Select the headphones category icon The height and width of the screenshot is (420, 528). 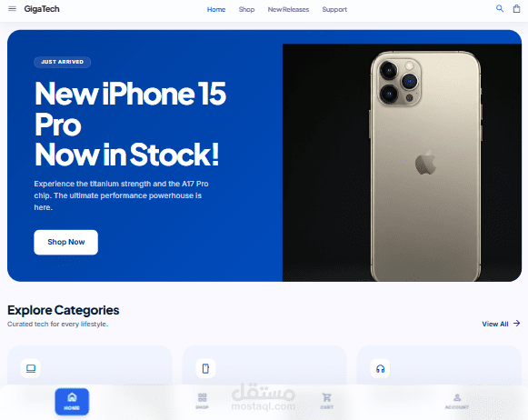(x=380, y=368)
